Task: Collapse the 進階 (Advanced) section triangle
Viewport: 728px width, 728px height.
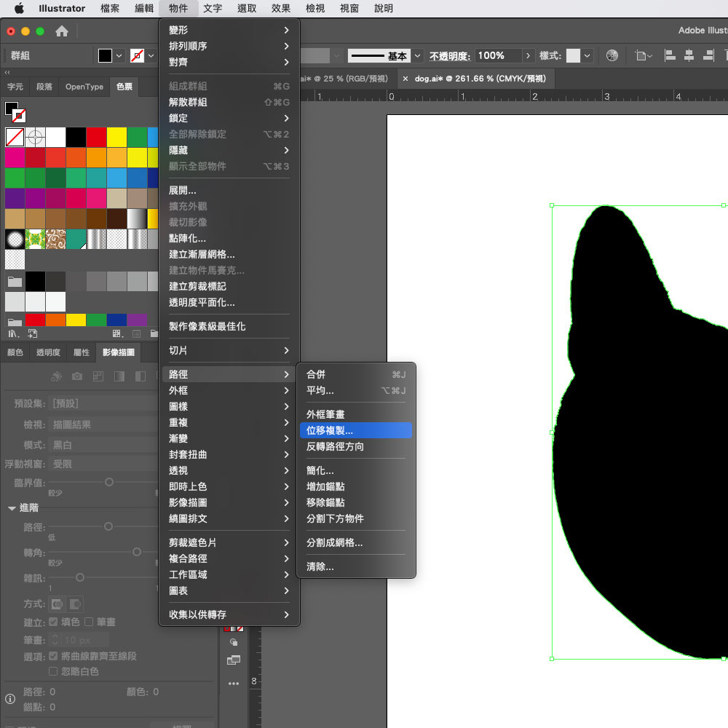Action: click(12, 508)
